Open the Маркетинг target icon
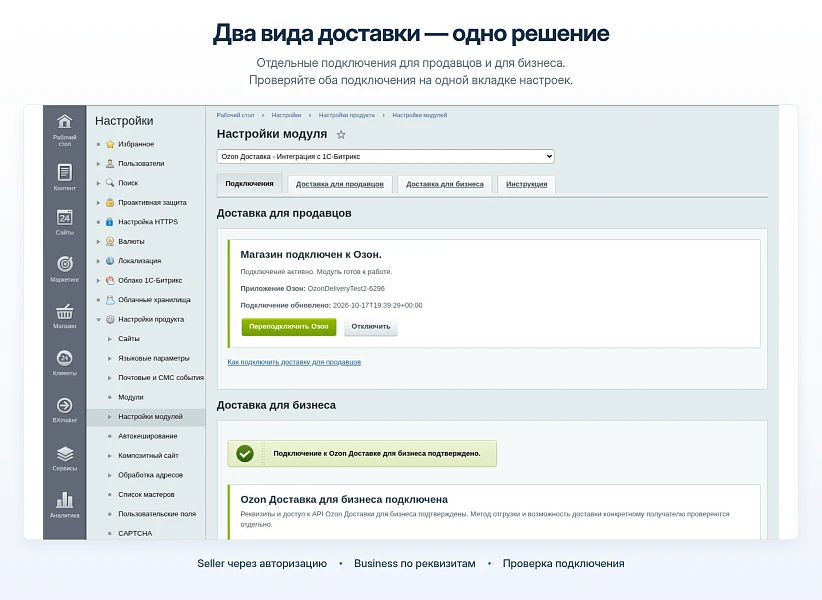The image size is (822, 600). coord(64,264)
